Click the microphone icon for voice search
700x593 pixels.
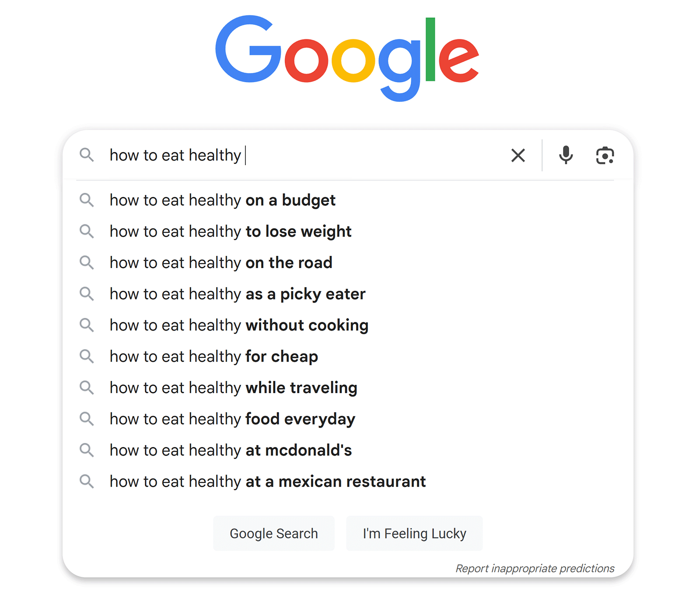566,155
